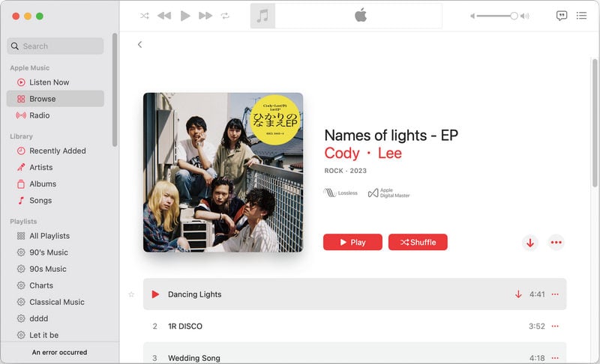
Task: Toggle the repeat playback icon
Action: [x=225, y=16]
